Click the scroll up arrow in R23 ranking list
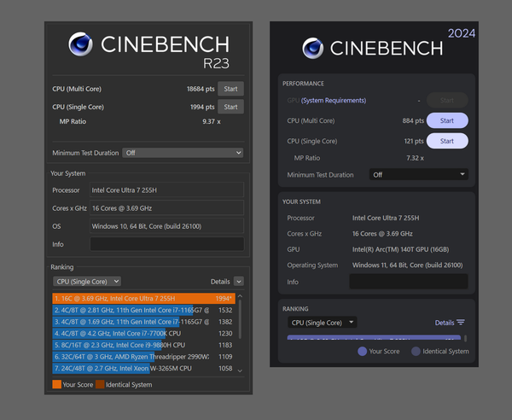Viewport: 512px width, 420px height. tap(240, 297)
